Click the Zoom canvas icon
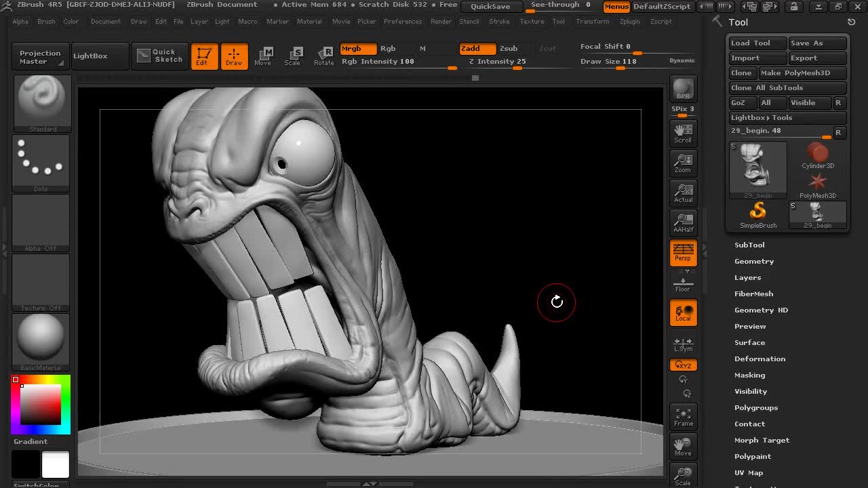Screen dimensions: 868x488 (683, 163)
